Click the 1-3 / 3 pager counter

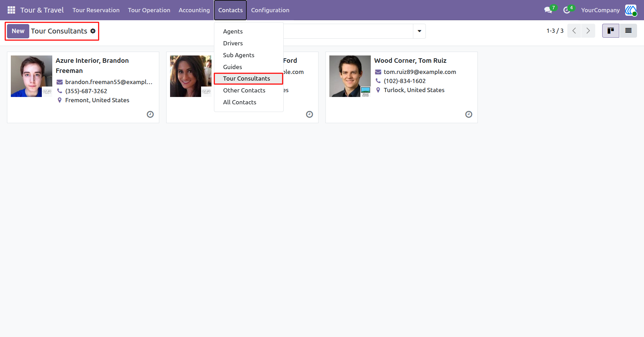555,31
